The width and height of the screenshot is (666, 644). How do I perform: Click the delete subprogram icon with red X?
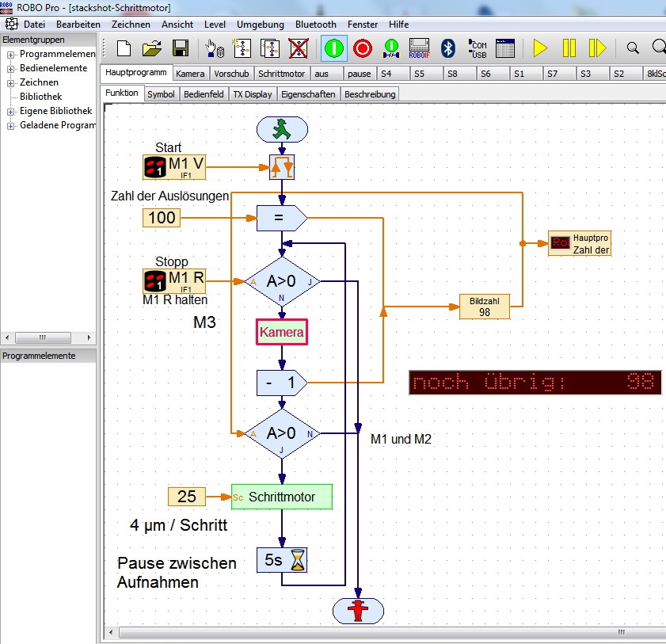pyautogui.click(x=298, y=48)
